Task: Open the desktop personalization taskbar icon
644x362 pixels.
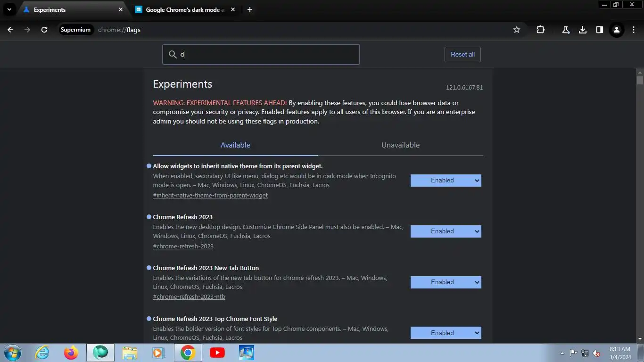Action: point(246,353)
